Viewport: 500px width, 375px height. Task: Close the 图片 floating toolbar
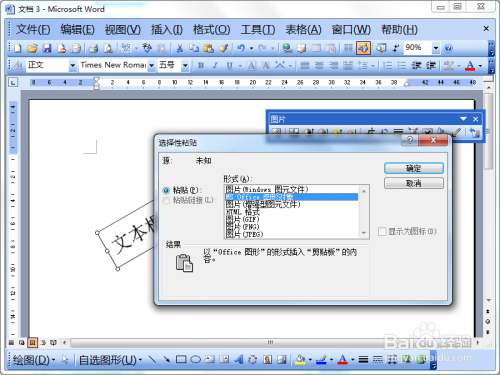(x=475, y=119)
